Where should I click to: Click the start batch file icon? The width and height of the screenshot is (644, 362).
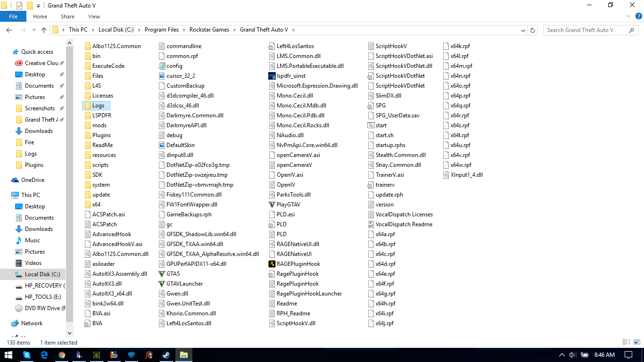click(371, 125)
